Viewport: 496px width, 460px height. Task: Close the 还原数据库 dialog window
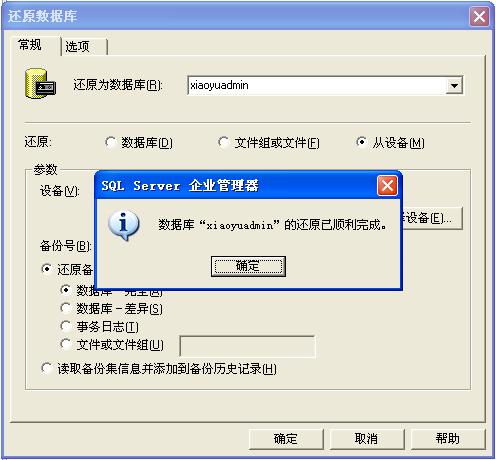[x=479, y=16]
